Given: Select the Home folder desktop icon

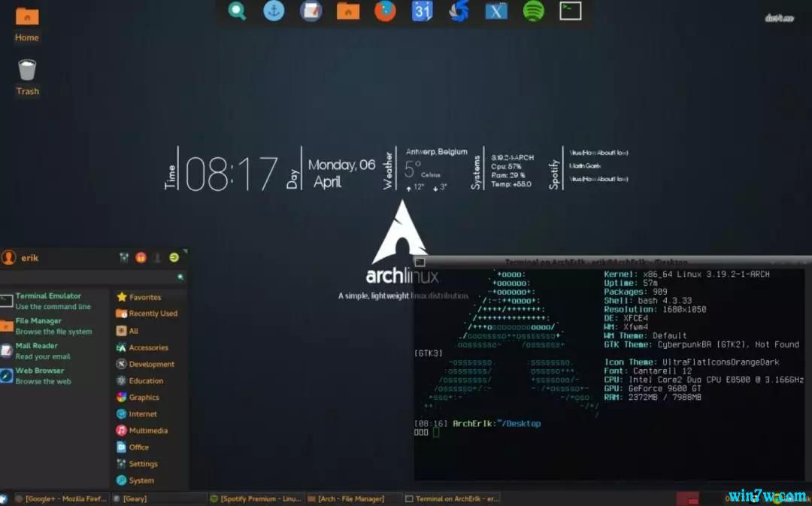Looking at the screenshot, I should (27, 25).
